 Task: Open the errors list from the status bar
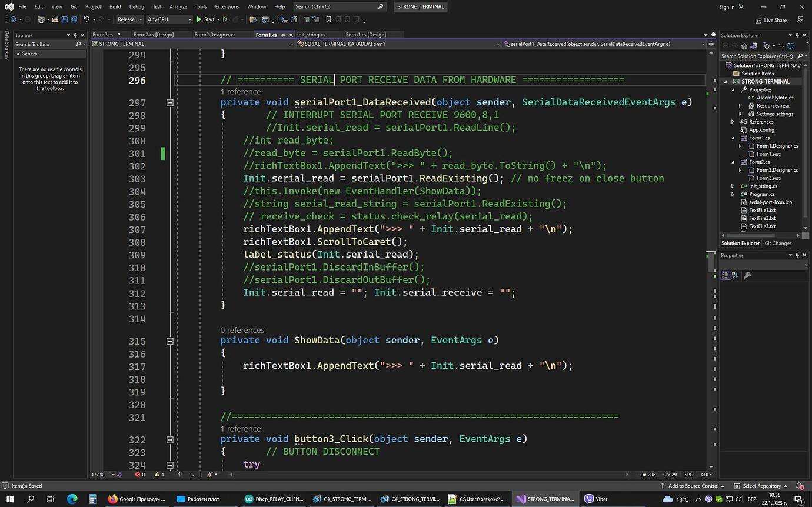(x=137, y=474)
